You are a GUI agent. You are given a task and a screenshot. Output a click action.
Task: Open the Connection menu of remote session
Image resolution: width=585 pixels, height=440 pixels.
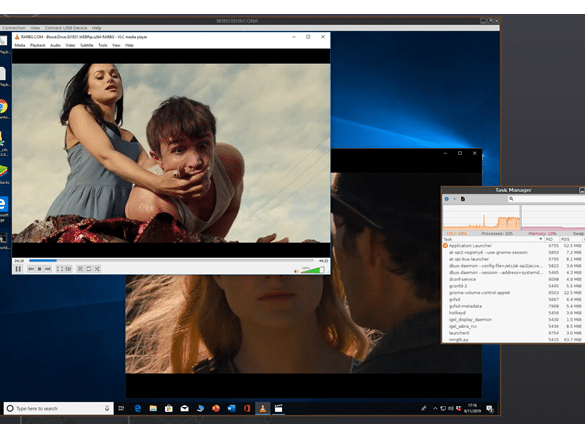[x=13, y=28]
